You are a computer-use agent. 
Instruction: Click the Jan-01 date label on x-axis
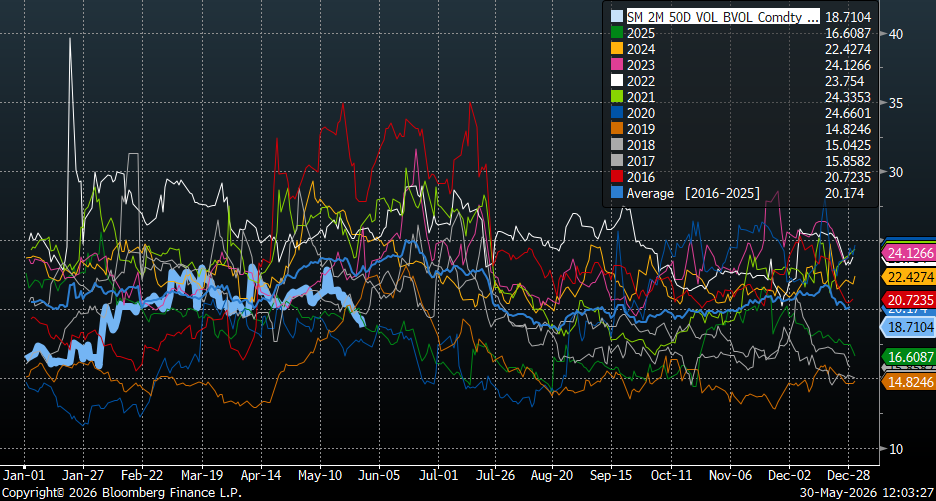(x=24, y=474)
